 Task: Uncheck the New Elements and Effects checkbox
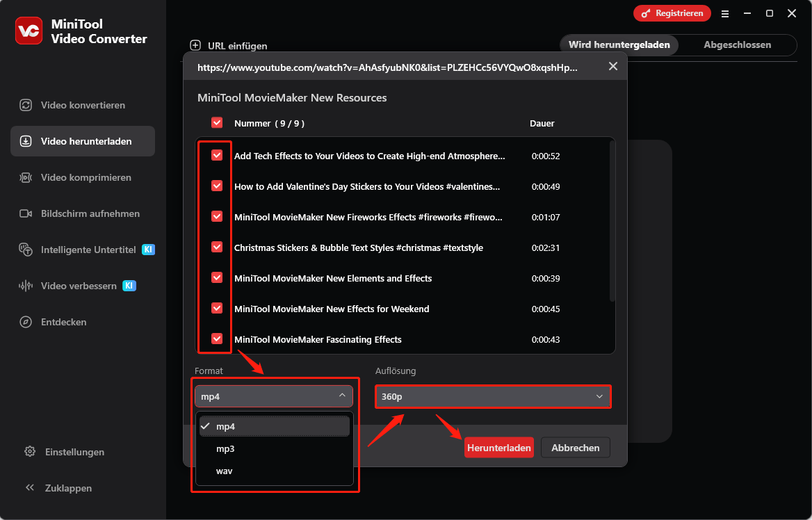pos(217,277)
